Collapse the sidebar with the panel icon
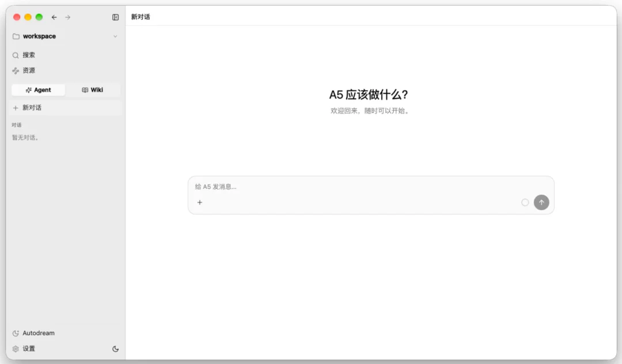The image size is (622, 364). coord(115,17)
